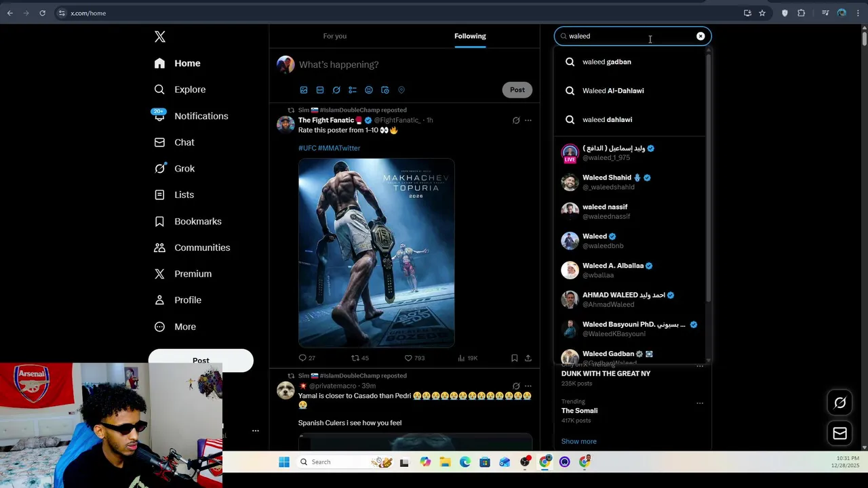Open more options on Fight Fanatic post
This screenshot has width=868, height=488.
point(528,121)
